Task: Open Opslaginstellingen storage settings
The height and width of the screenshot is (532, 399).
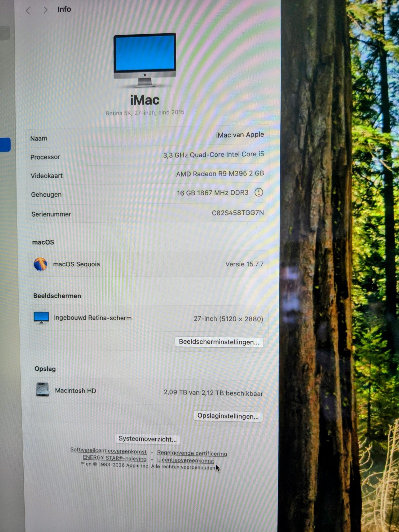Action: (x=228, y=416)
